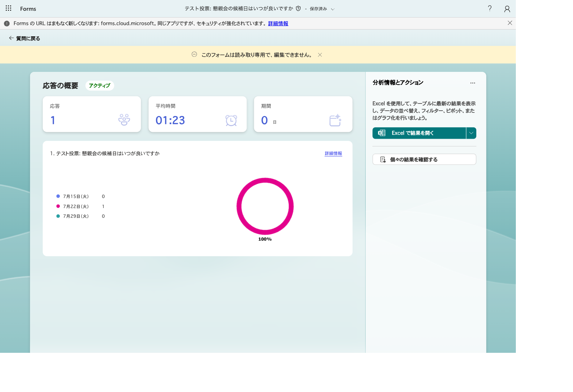This screenshot has height=392, width=573.
Task: Click the 平均時間 card label
Action: tap(165, 106)
